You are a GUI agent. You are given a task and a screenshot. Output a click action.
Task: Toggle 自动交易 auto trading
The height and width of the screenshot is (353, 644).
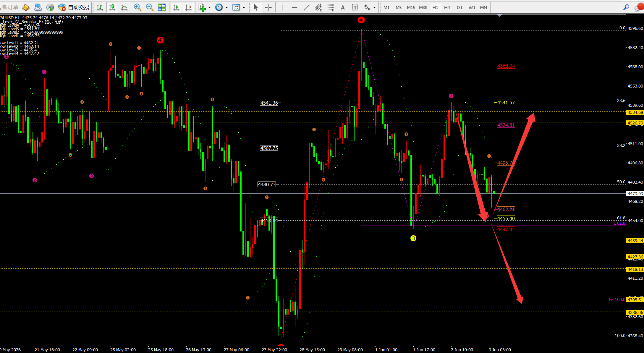[x=74, y=7]
